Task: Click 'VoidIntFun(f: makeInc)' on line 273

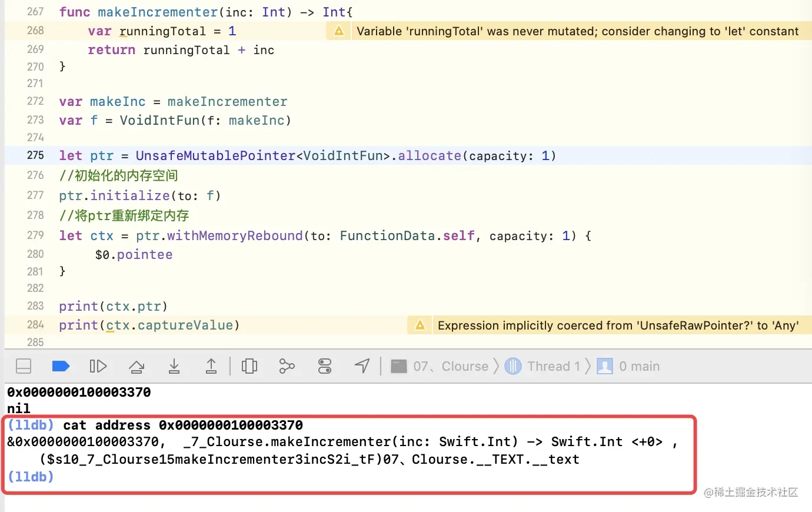Action: (205, 121)
